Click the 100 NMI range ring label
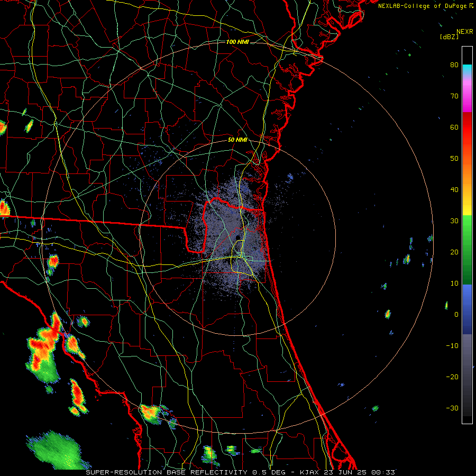The width and height of the screenshot is (476, 476). [237, 42]
